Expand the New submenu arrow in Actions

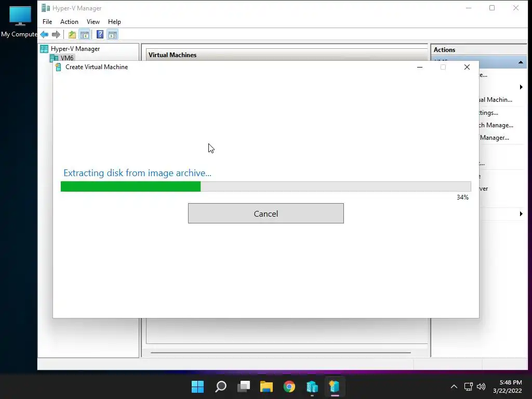(521, 87)
